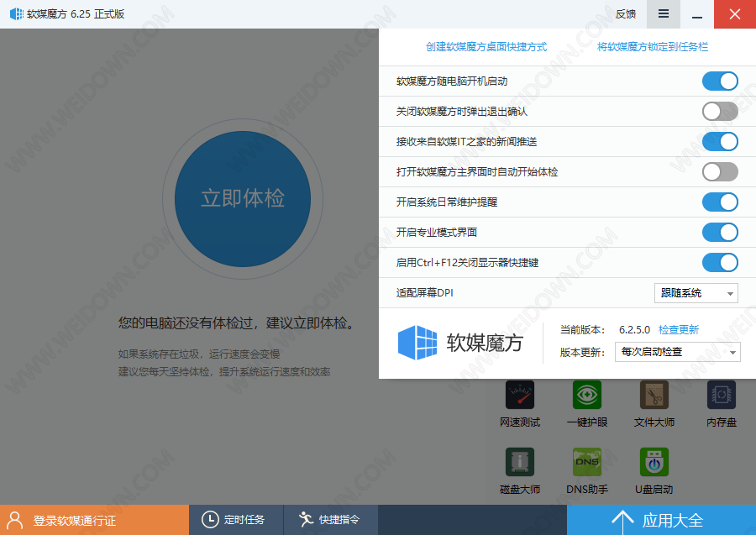Turn off 开启专业模式界面 toggle

pos(720,232)
